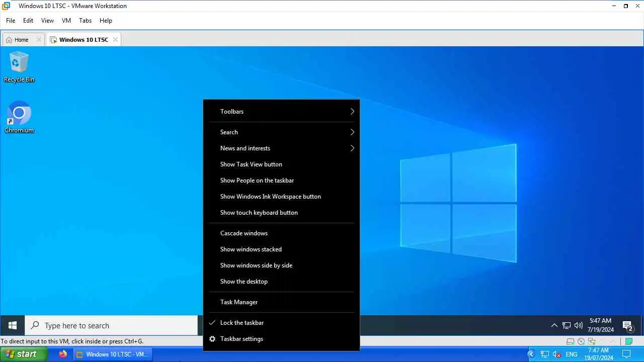Click the magnifier icon in search box

pos(35,325)
